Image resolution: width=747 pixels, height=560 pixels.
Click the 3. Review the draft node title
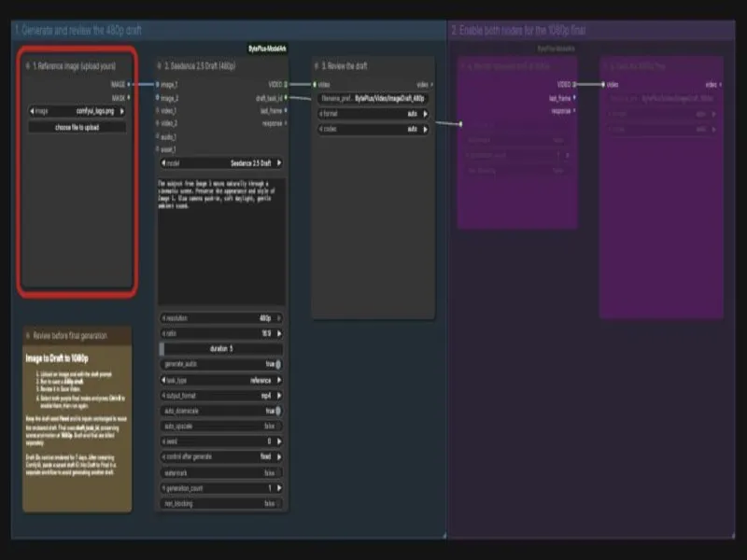click(345, 65)
